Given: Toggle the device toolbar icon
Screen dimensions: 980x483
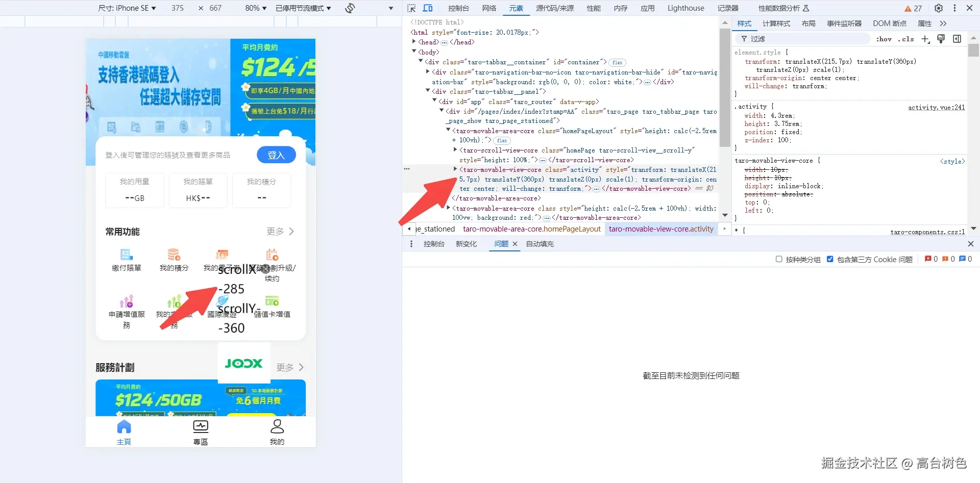Looking at the screenshot, I should (428, 8).
